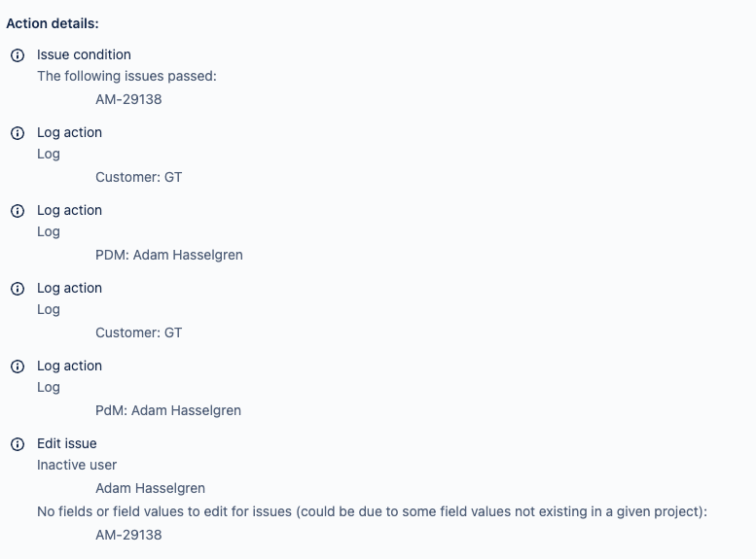Image resolution: width=756 pixels, height=559 pixels.
Task: Click info icon of Log action logging PdM
Action: pos(18,367)
